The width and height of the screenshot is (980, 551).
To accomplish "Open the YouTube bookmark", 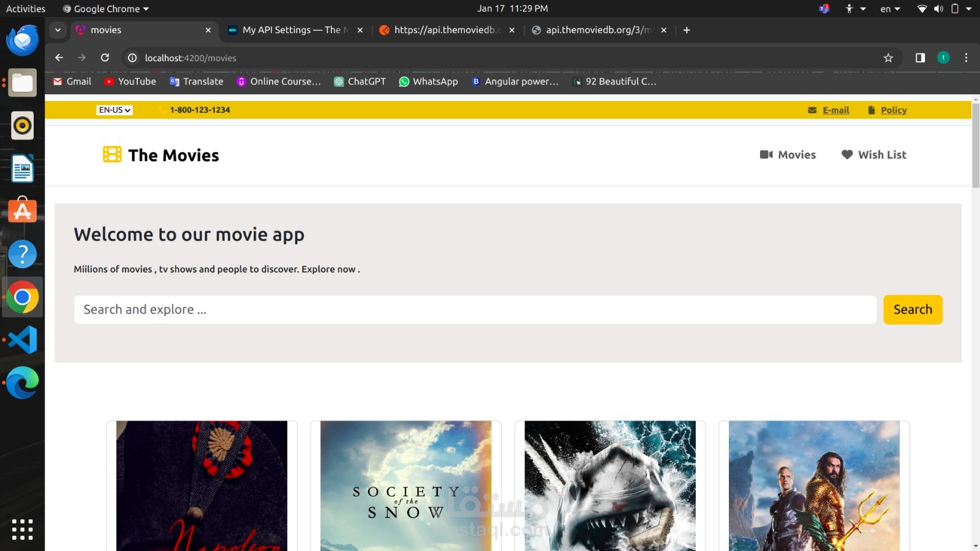I will click(x=130, y=81).
